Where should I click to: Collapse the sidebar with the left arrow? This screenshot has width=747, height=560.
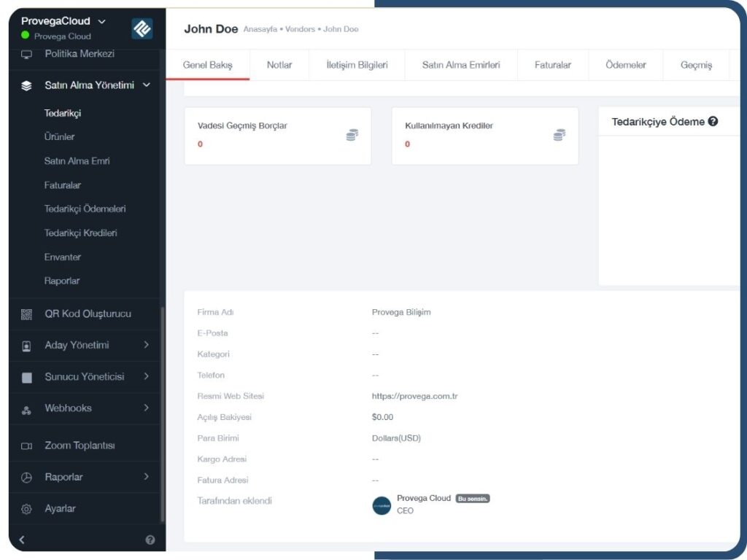tap(22, 540)
